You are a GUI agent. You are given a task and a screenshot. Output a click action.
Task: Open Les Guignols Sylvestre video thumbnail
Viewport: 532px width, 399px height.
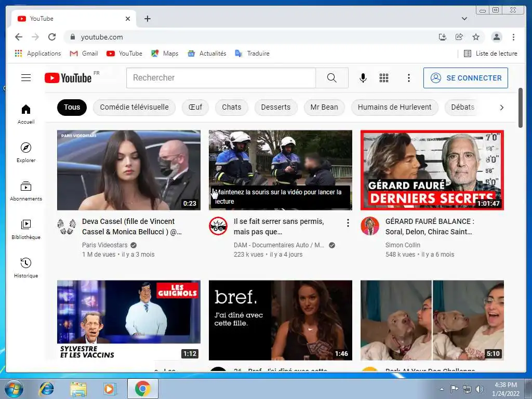tap(129, 320)
